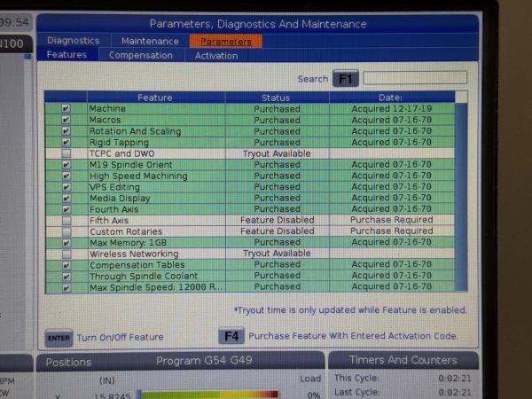
Task: Enable Wireless Networking checkbox
Action: [x=66, y=254]
